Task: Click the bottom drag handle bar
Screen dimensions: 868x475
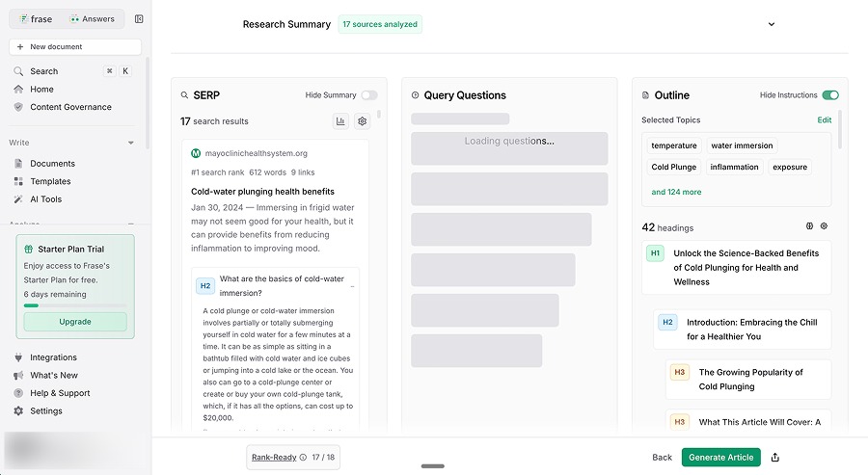Action: click(x=433, y=466)
